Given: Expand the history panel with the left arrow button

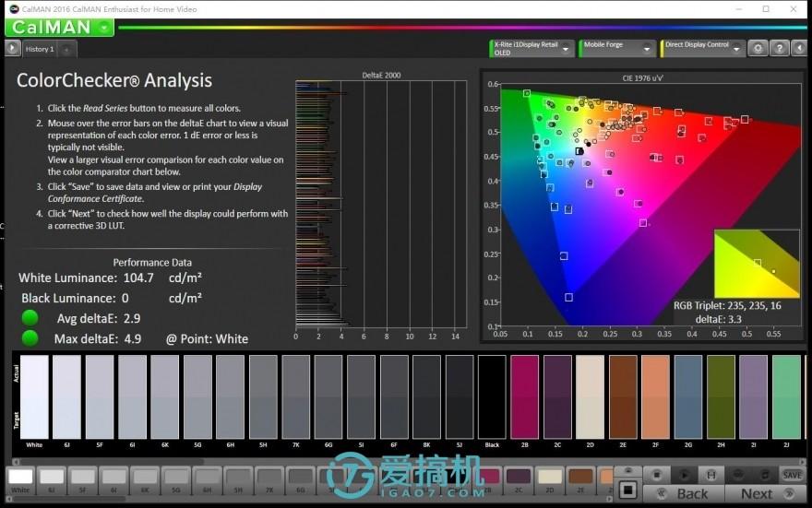Looking at the screenshot, I should (12, 49).
